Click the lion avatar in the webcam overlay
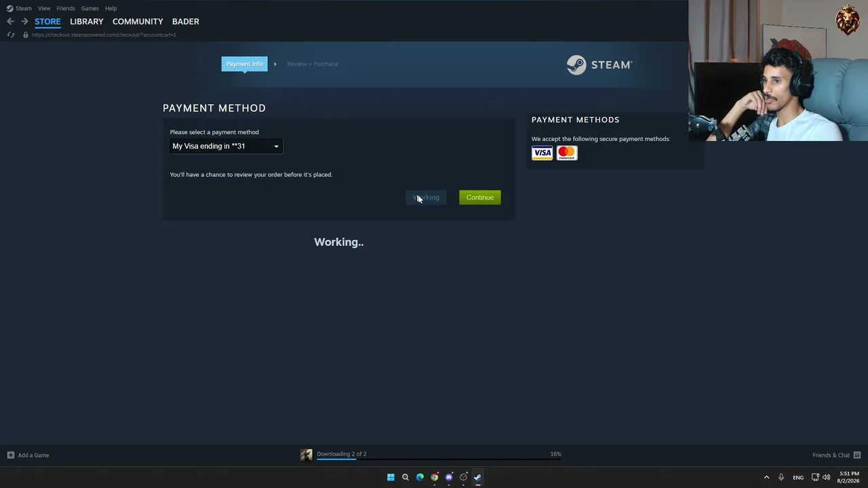 point(848,20)
